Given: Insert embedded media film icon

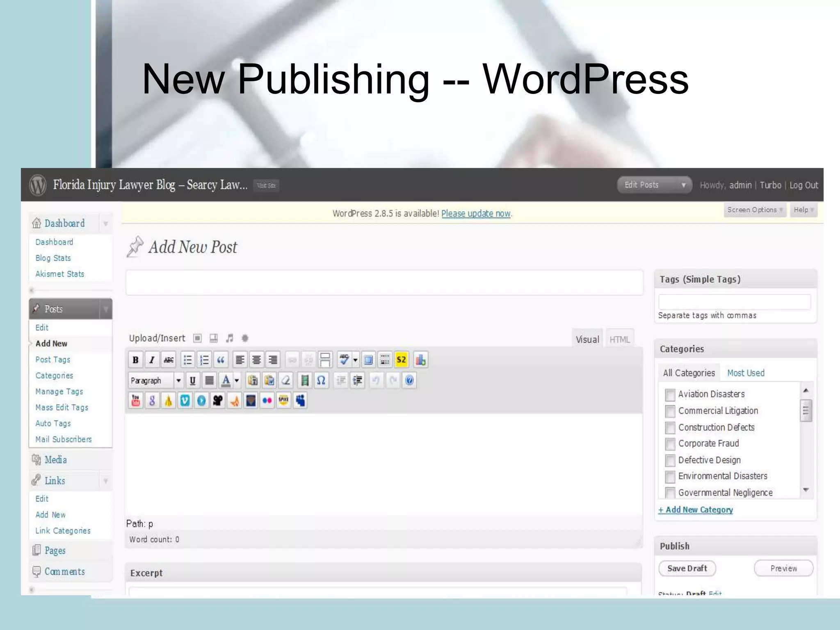Looking at the screenshot, I should point(305,381).
